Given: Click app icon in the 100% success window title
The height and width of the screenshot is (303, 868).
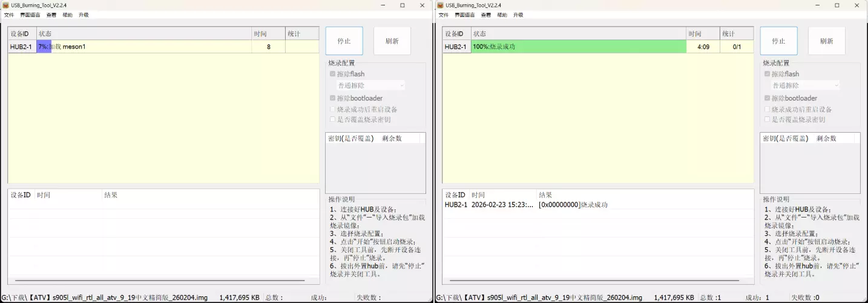Looking at the screenshot, I should (x=440, y=5).
